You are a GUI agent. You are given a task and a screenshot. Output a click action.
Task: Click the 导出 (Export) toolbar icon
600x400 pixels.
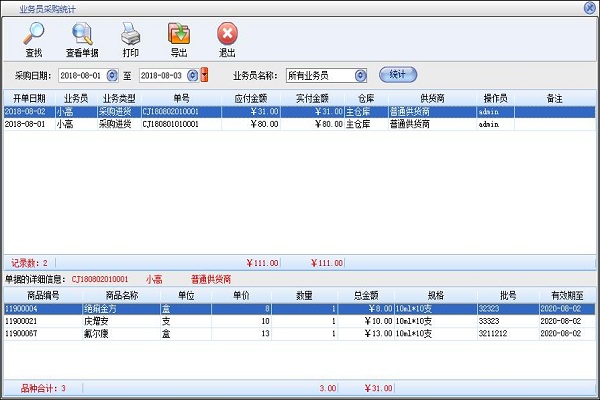coord(179,35)
